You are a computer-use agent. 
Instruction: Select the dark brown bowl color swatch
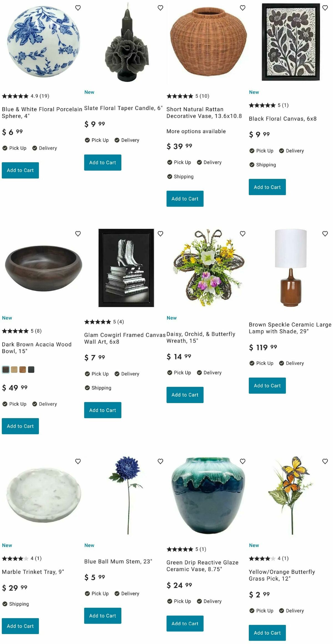coord(6,370)
